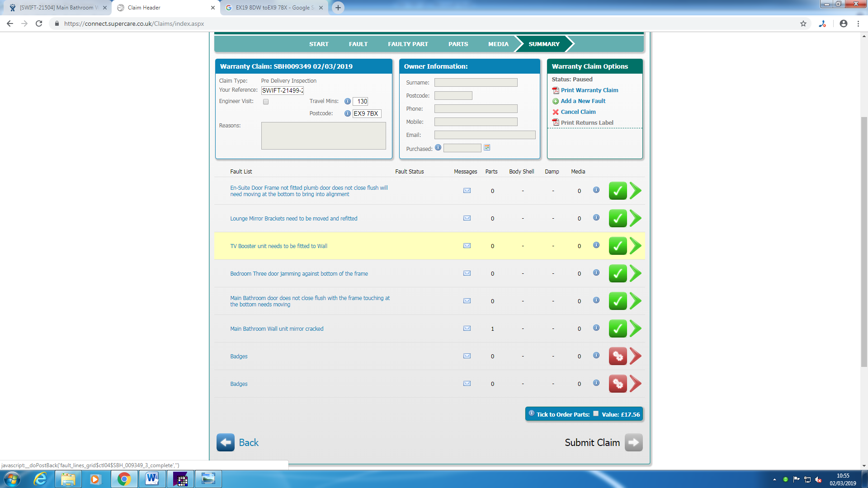Click Add a New Fault link

coord(583,101)
